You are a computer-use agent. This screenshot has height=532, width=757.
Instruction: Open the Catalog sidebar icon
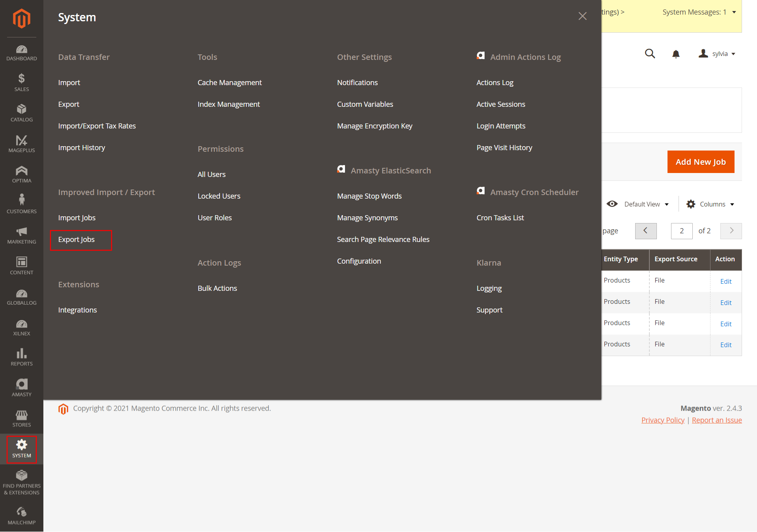click(21, 113)
